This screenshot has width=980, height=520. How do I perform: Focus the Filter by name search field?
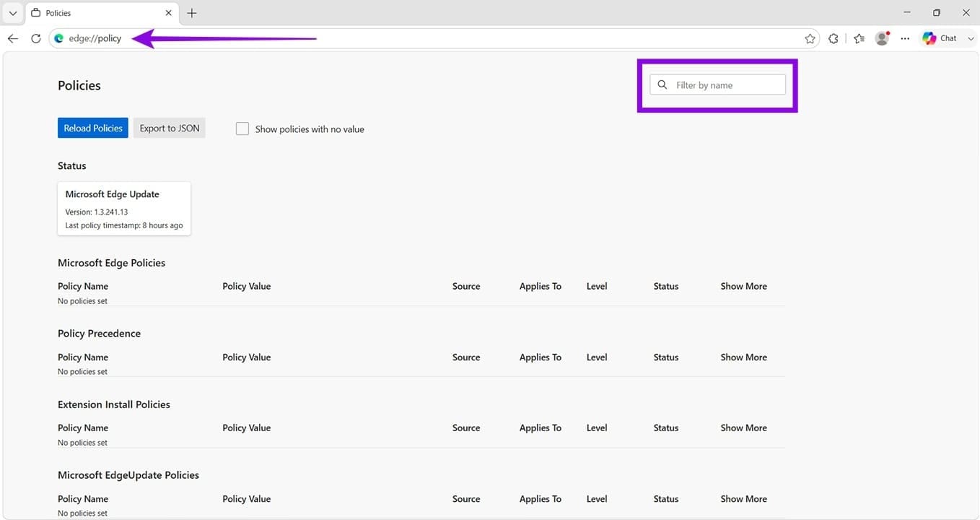pyautogui.click(x=717, y=84)
